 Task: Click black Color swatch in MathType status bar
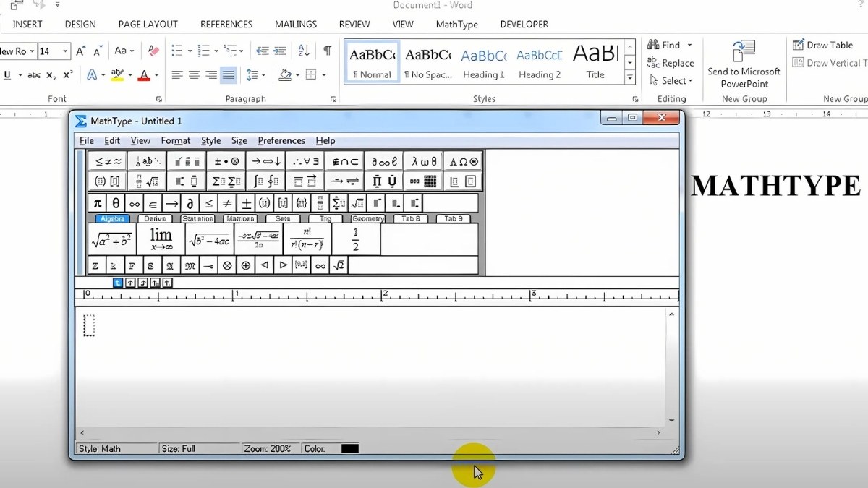point(350,449)
